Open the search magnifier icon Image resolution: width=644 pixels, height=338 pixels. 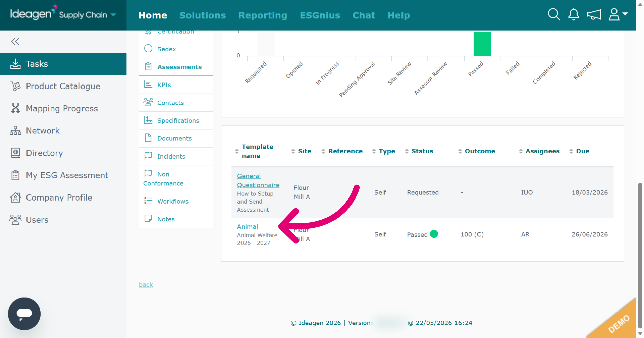(554, 14)
